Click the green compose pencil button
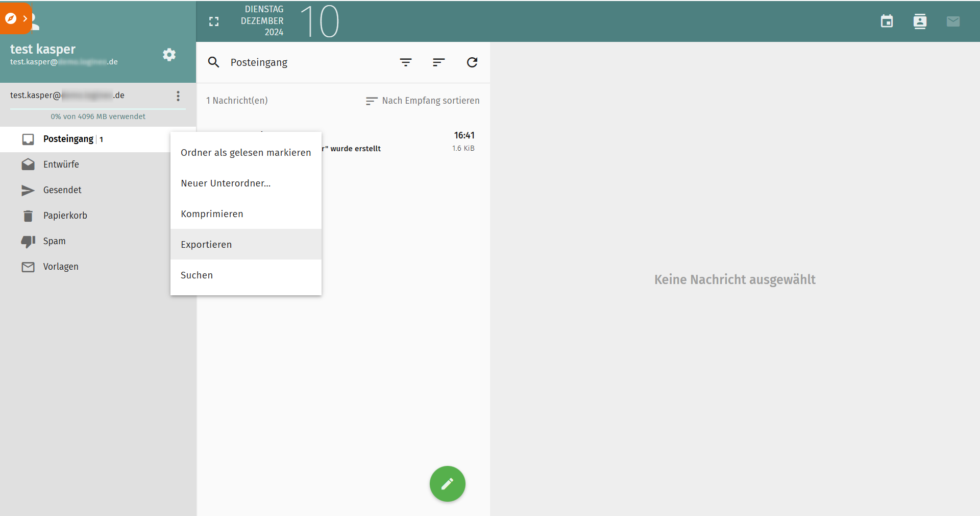Screen dimensions: 980x516 click(x=447, y=484)
